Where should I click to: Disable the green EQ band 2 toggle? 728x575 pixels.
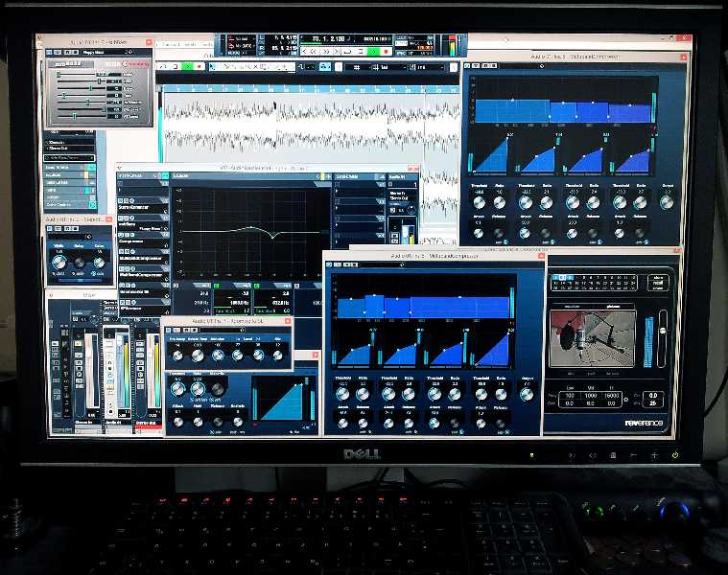coord(217,287)
